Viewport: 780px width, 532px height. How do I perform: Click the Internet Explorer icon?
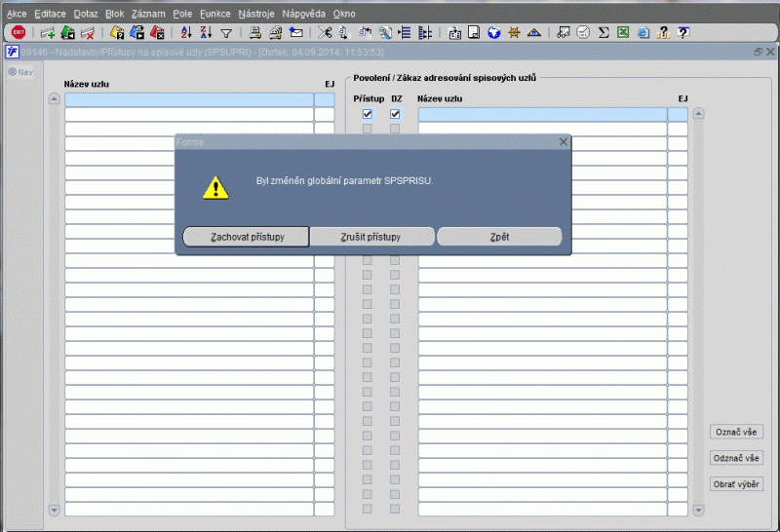(x=643, y=33)
